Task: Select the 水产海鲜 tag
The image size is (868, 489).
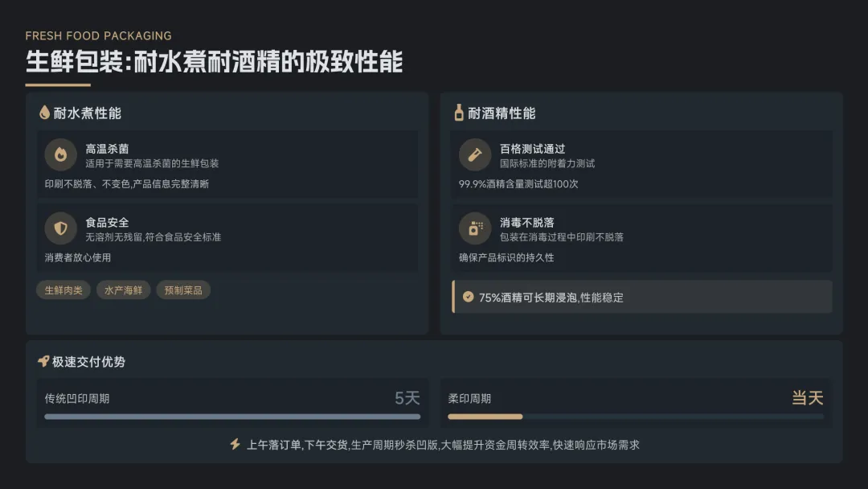Action: 123,290
